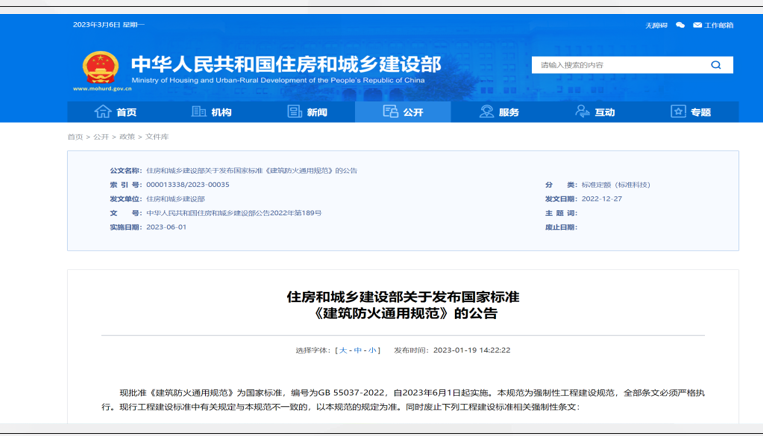Open the 专题 navigation tab
The image size is (763, 436).
pyautogui.click(x=690, y=112)
